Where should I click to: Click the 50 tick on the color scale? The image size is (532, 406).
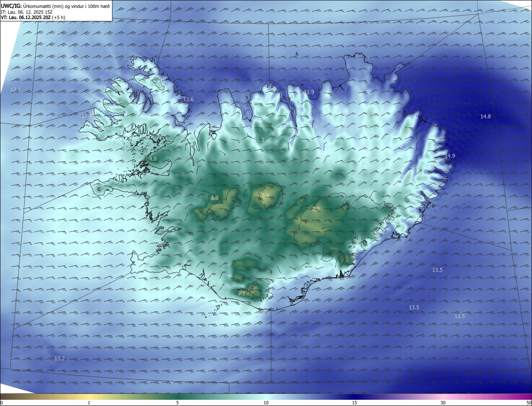(x=529, y=403)
